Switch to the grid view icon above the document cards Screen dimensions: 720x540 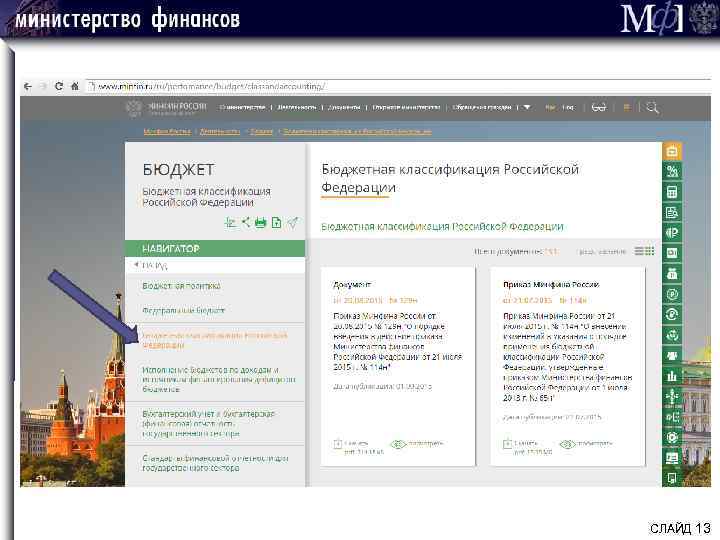(x=650, y=251)
